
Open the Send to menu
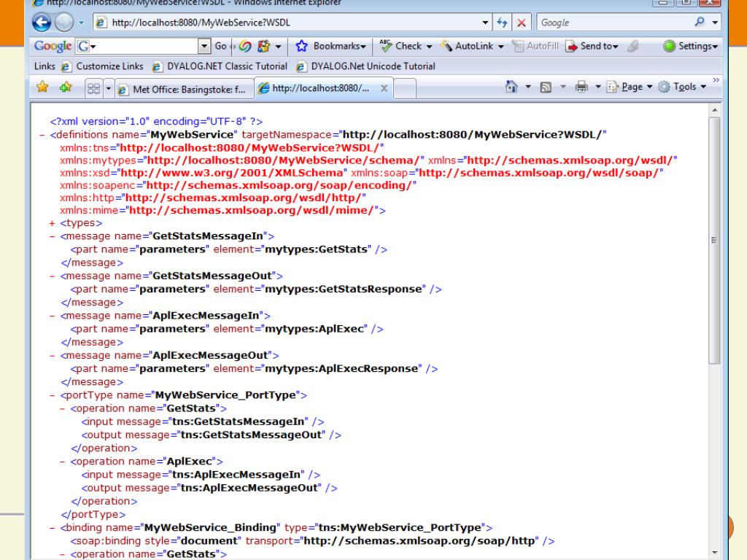point(592,46)
